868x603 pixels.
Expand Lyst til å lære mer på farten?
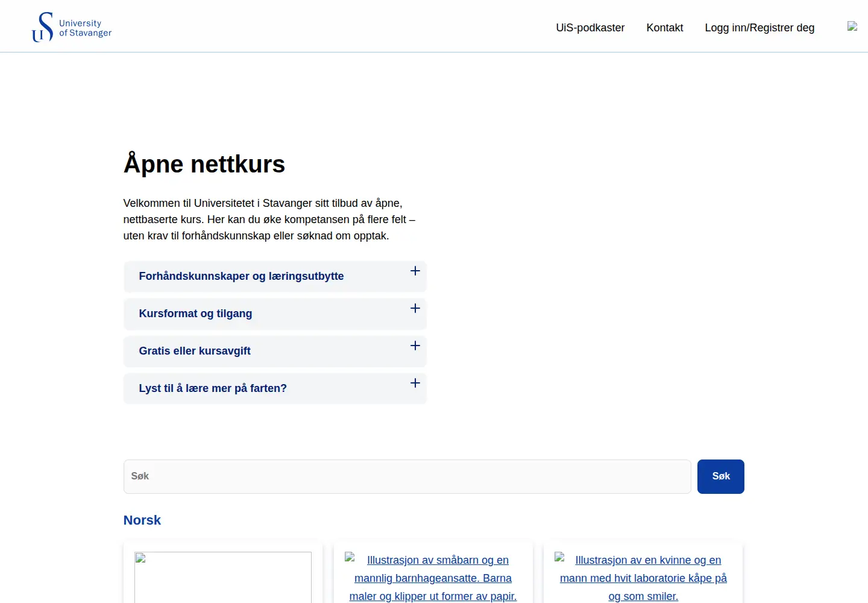(275, 388)
